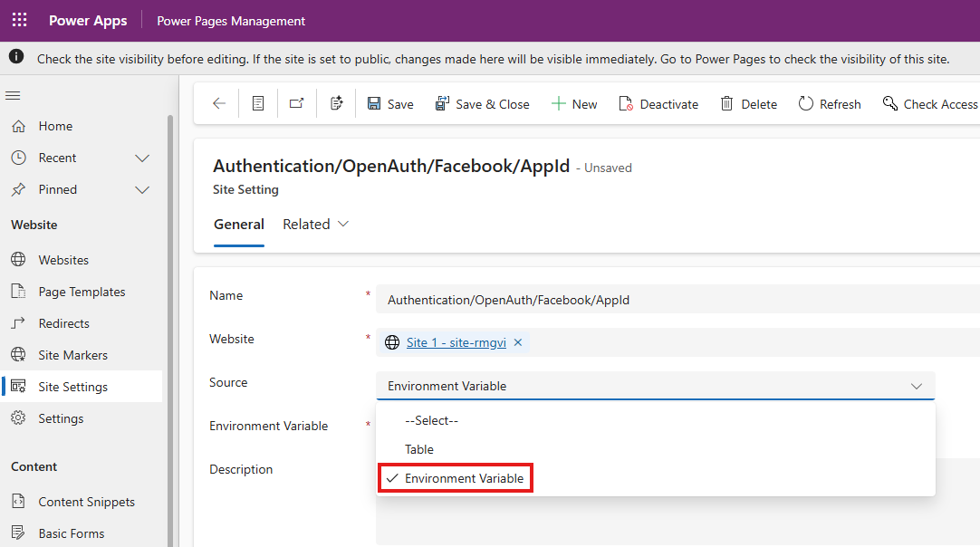Click the Site Settings icon in sidebar
This screenshot has width=980, height=547.
19,387
